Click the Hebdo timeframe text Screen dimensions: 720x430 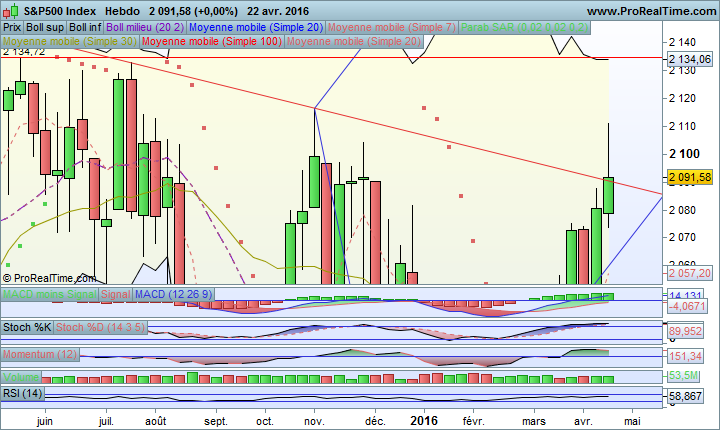[x=122, y=11]
